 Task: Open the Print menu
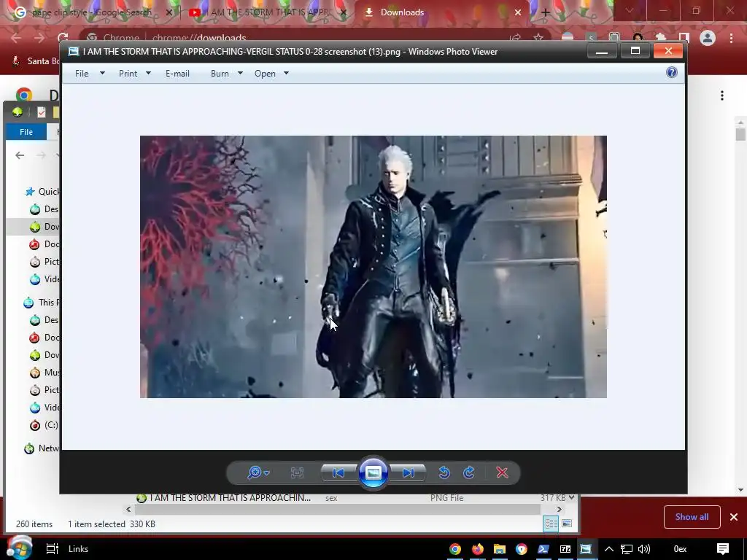tap(128, 74)
